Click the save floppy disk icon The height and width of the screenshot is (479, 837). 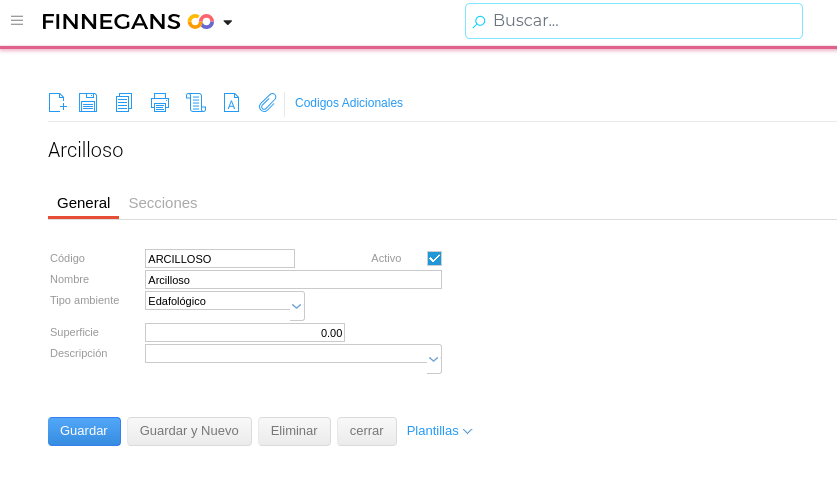88,102
